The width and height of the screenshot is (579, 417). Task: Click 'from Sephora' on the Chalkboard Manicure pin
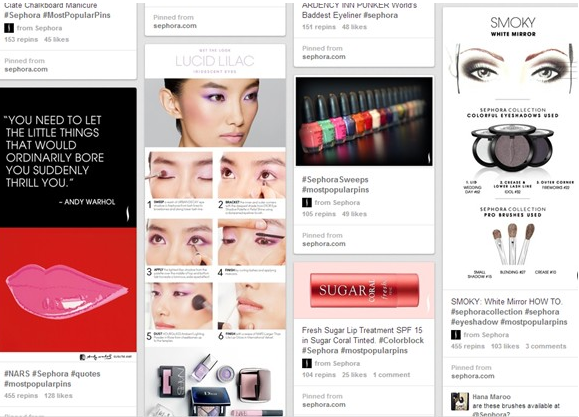click(39, 28)
